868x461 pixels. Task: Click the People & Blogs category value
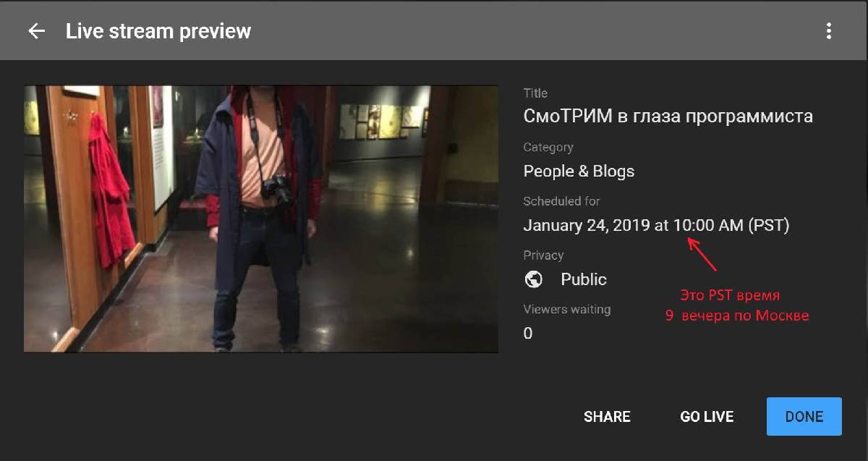point(579,172)
